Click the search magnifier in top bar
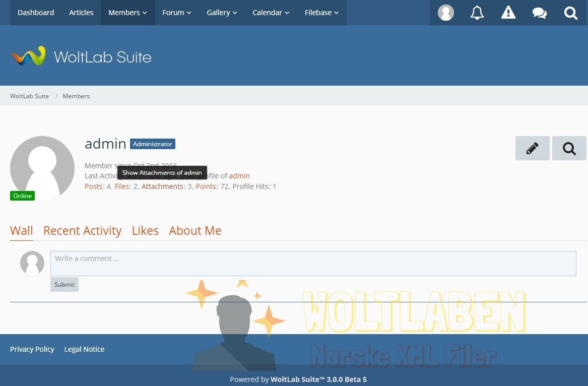 pyautogui.click(x=570, y=13)
